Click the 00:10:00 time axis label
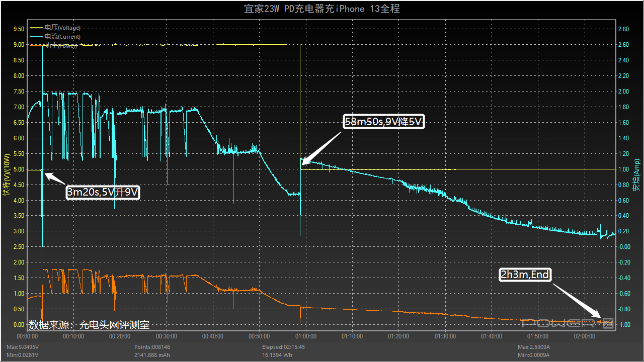The image size is (644, 362). point(73,336)
